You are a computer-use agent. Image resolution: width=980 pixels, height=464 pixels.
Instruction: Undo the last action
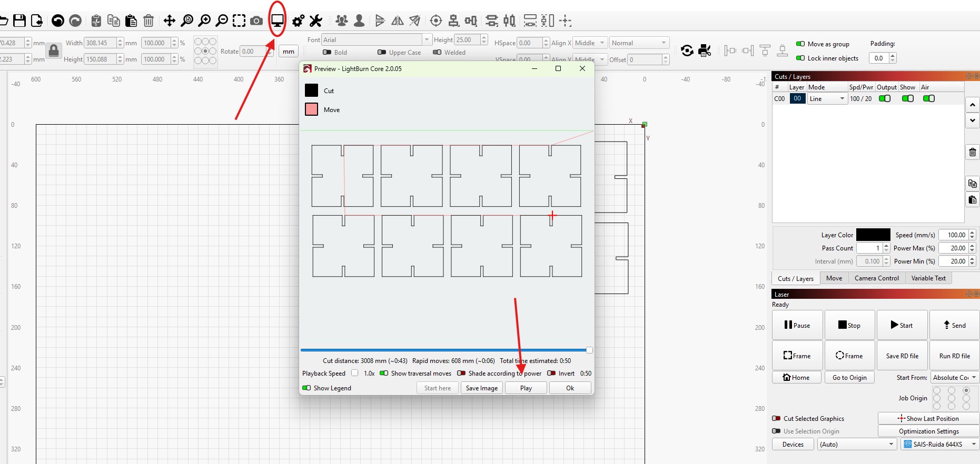click(x=58, y=21)
